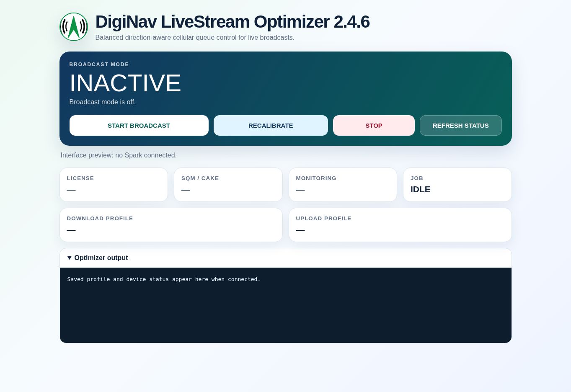Select the INACTIVE broadcast mode text
Image resolution: width=571 pixels, height=392 pixels.
pyautogui.click(x=125, y=83)
